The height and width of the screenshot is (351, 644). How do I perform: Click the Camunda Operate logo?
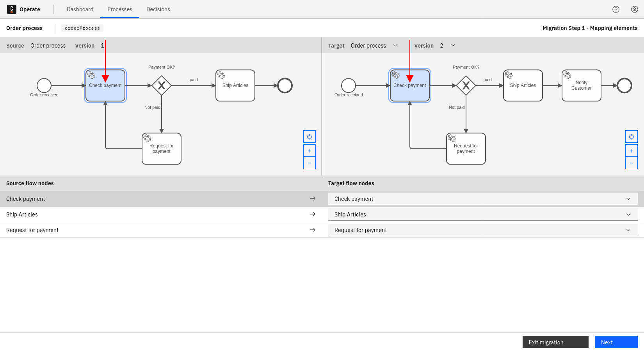point(11,9)
